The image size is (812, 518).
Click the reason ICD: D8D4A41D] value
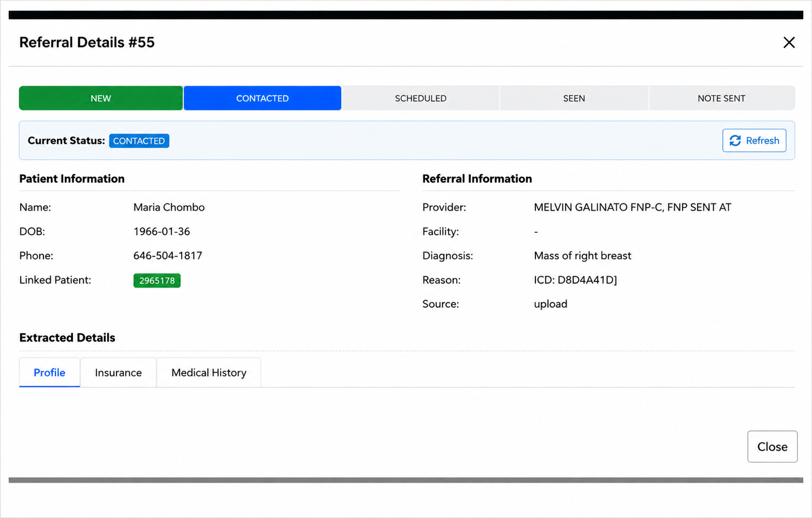point(575,280)
